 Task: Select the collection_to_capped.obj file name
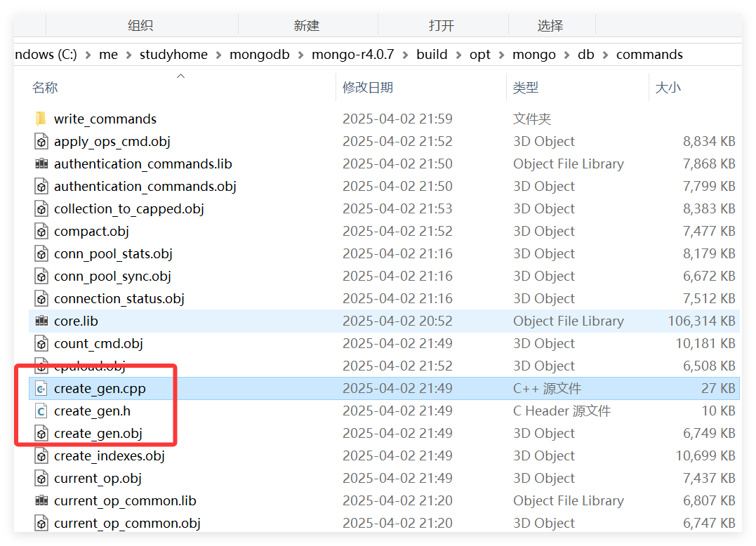(128, 209)
